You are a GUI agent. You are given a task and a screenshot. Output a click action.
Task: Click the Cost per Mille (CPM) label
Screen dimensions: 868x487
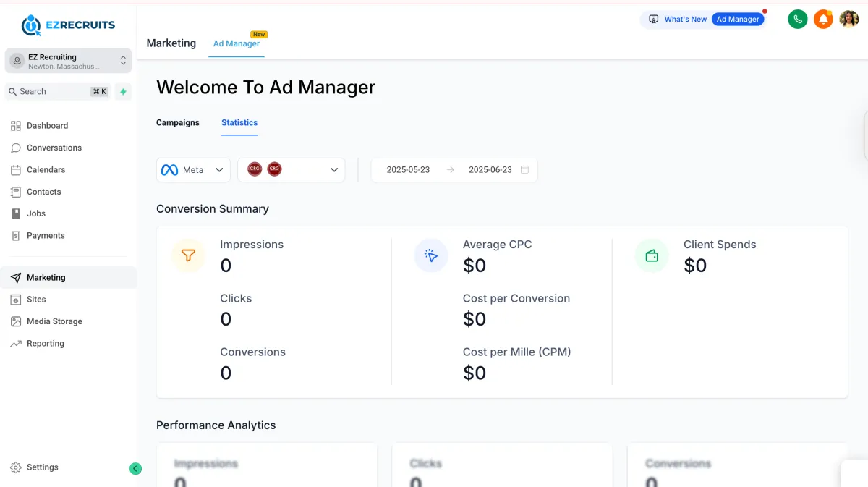click(x=517, y=352)
